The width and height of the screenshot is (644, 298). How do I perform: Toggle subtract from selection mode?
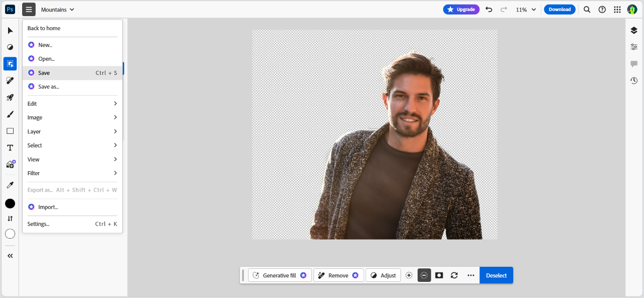[424, 275]
